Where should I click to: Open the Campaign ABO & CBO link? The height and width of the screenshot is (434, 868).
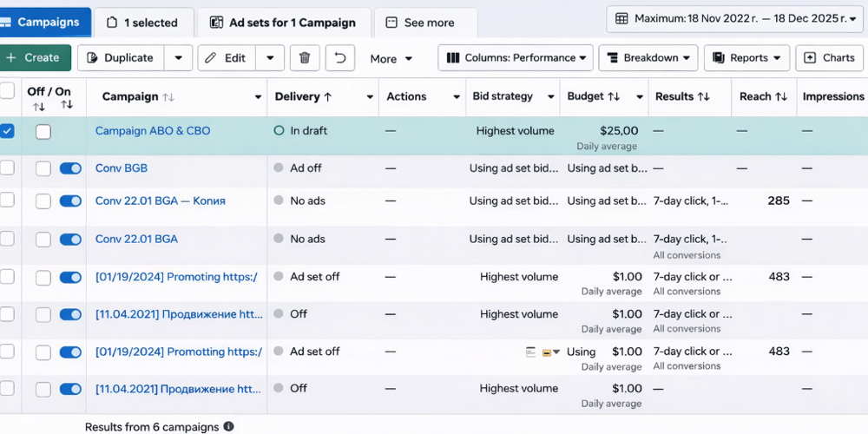point(153,131)
